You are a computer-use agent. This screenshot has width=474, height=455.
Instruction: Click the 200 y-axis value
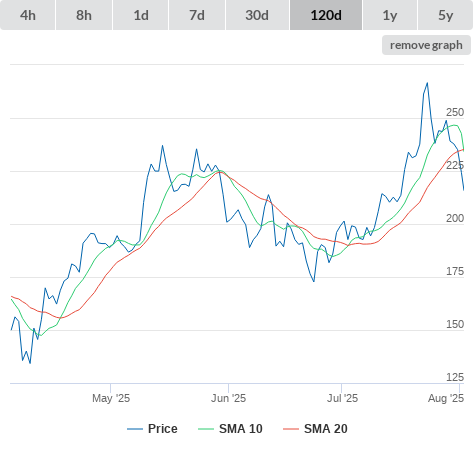[x=455, y=218]
